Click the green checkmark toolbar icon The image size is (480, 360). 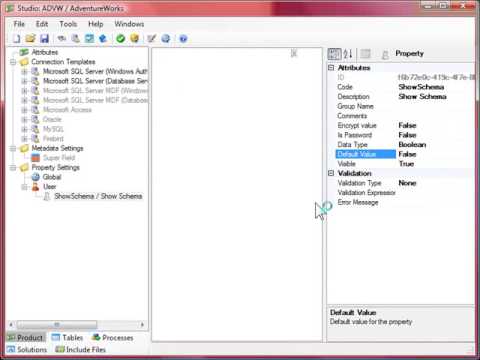tap(120, 39)
